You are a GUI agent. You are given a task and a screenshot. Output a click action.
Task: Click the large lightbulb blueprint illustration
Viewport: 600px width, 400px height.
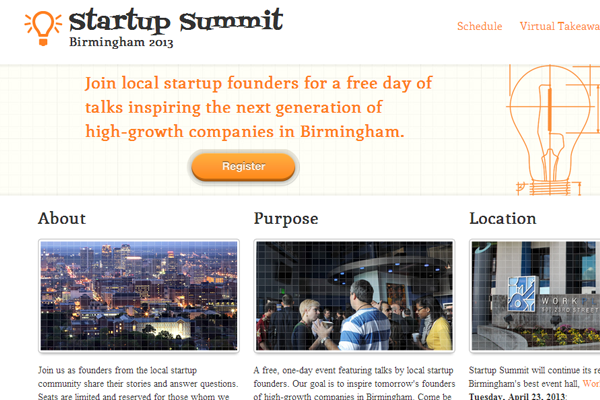tap(553, 129)
